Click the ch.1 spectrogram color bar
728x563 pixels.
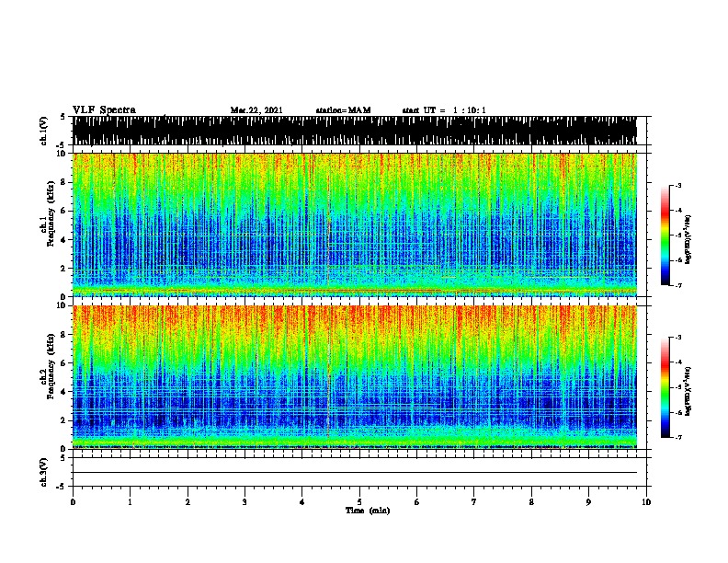665,236
